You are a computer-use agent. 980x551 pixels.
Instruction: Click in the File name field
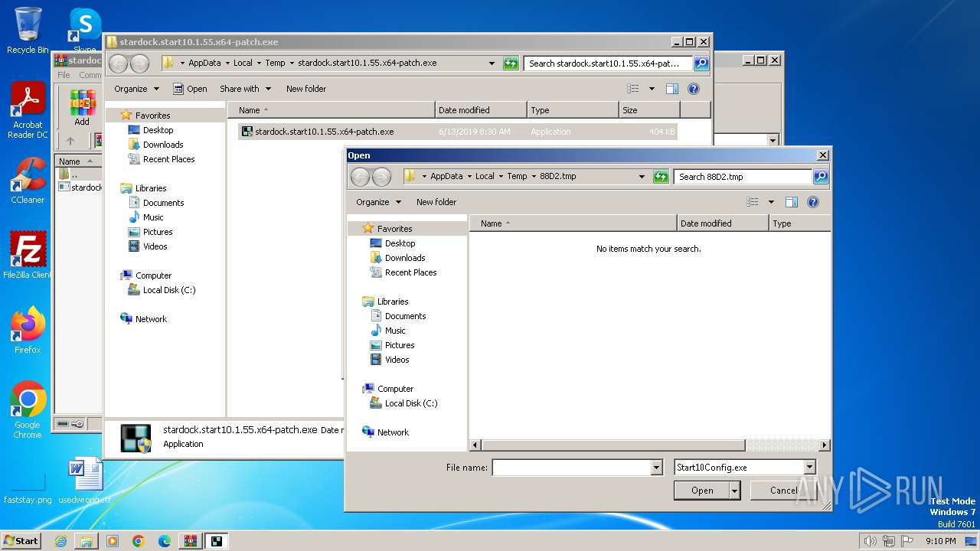point(571,468)
